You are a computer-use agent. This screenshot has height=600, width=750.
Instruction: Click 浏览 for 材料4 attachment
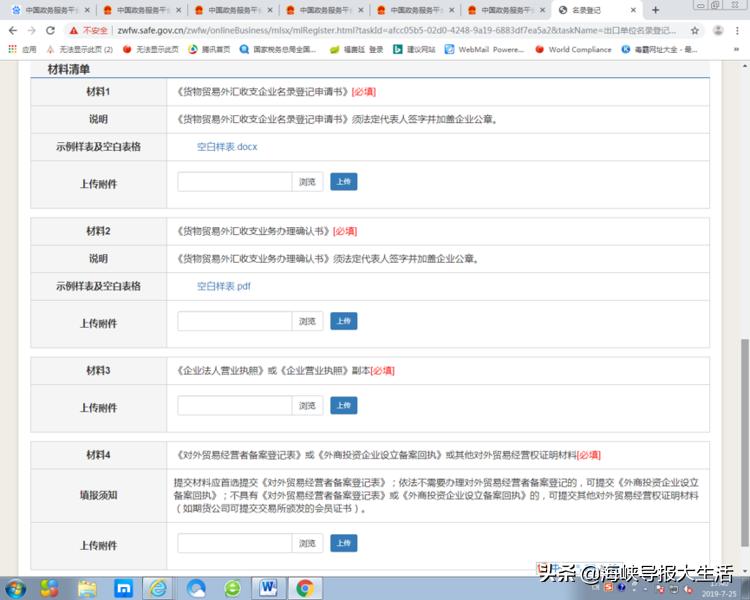(x=308, y=543)
